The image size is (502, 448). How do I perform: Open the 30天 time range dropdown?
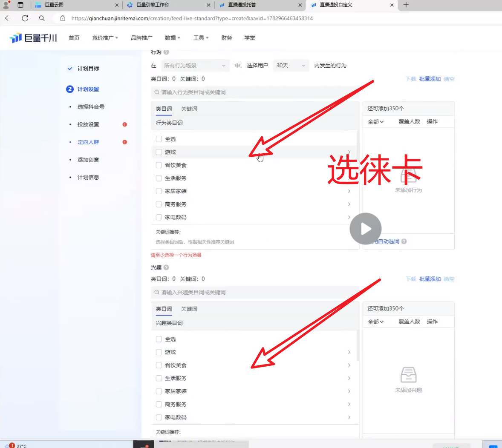(x=291, y=66)
